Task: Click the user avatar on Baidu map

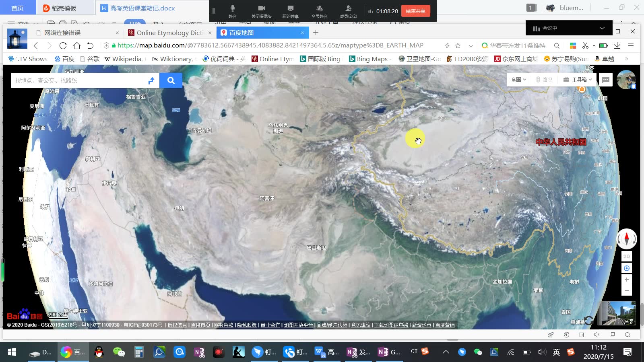Action: 626,80
